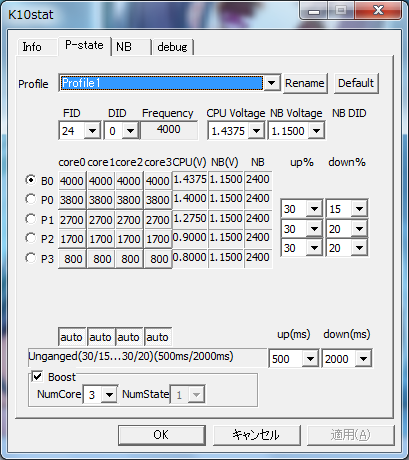Click P2 core0 1700 button
The width and height of the screenshot is (409, 460).
72,239
